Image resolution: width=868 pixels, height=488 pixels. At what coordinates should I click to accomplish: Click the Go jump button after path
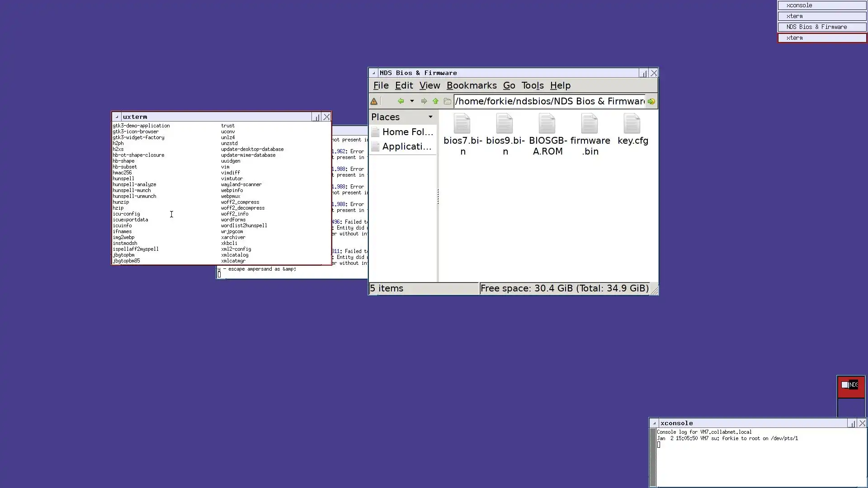coord(651,102)
